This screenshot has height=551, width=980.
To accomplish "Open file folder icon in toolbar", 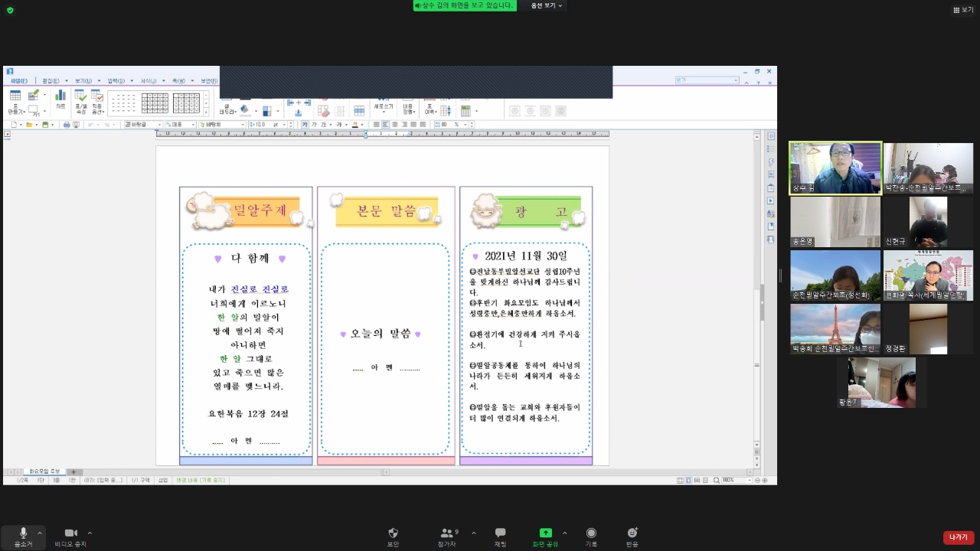I will click(x=29, y=124).
